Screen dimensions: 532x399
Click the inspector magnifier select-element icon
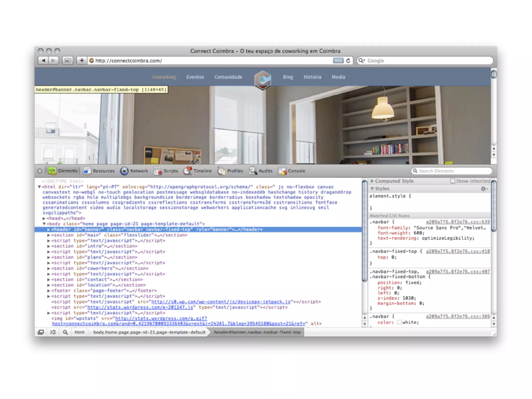[65, 332]
